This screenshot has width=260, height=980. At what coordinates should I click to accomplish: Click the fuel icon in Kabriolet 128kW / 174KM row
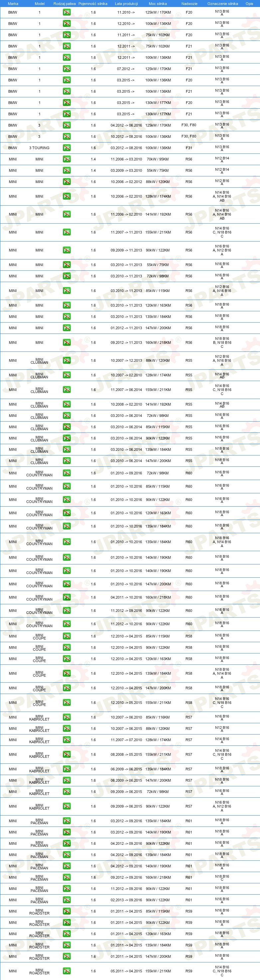tap(66, 740)
